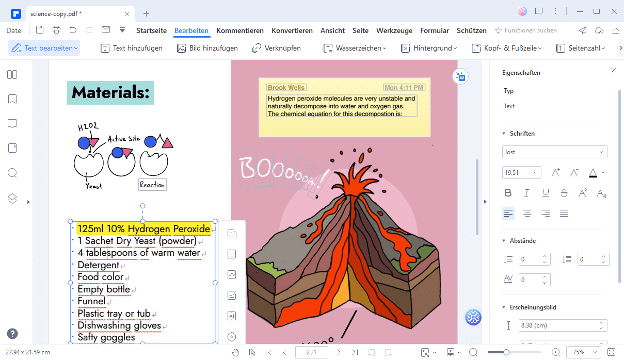Click the cloud upload icon in the top right

tap(599, 31)
